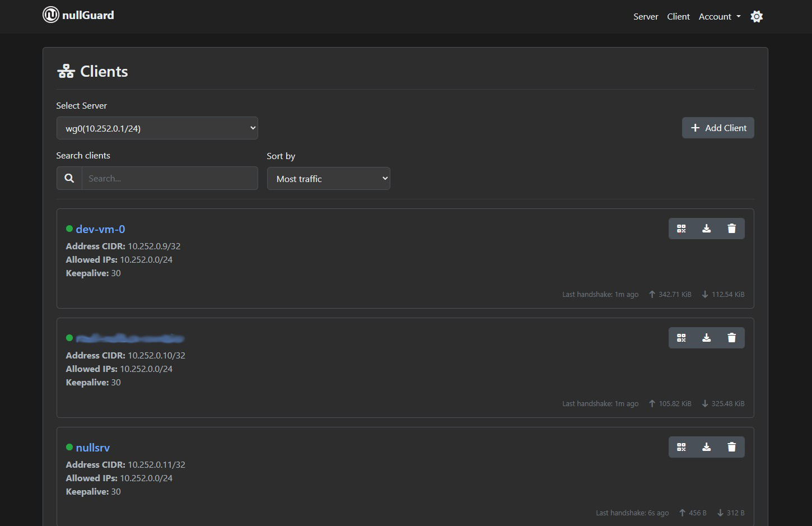Delete the dev-vm-0 client
The image size is (812, 526).
731,229
